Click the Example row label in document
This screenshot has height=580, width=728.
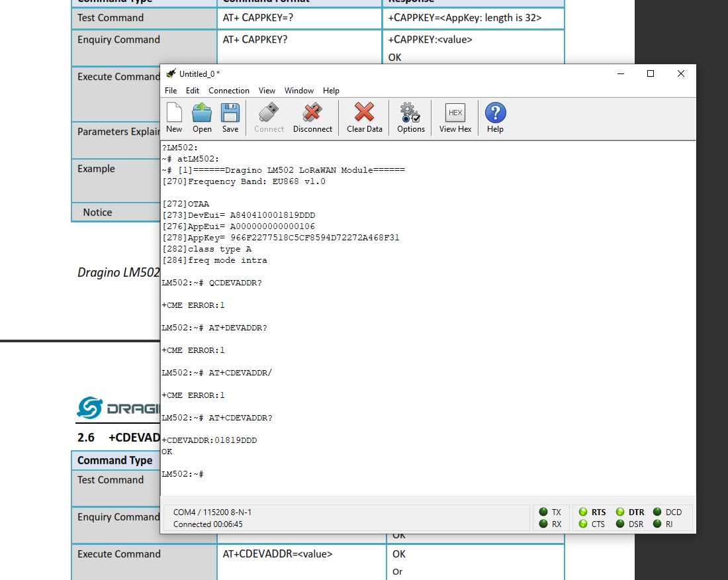point(96,169)
